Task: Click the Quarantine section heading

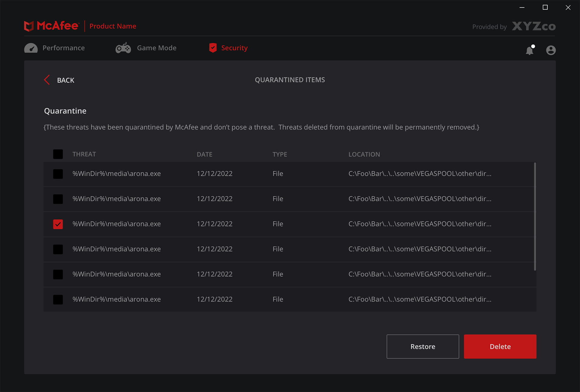Action: [65, 111]
